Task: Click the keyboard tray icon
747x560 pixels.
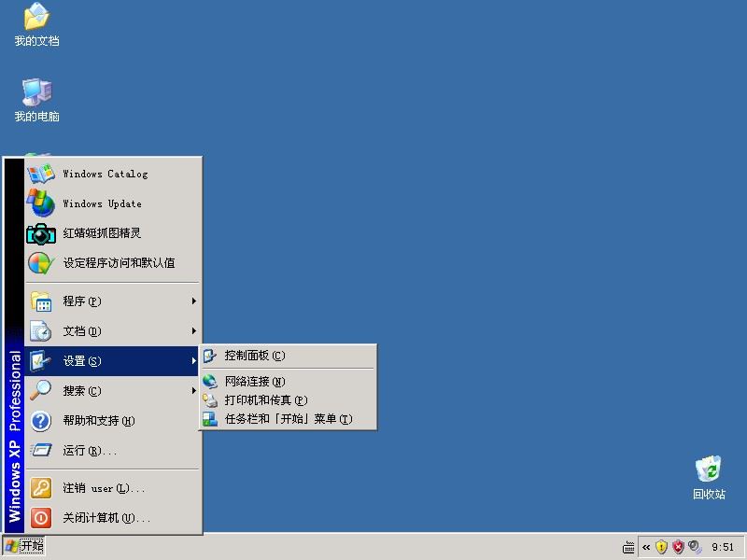Action: point(628,547)
